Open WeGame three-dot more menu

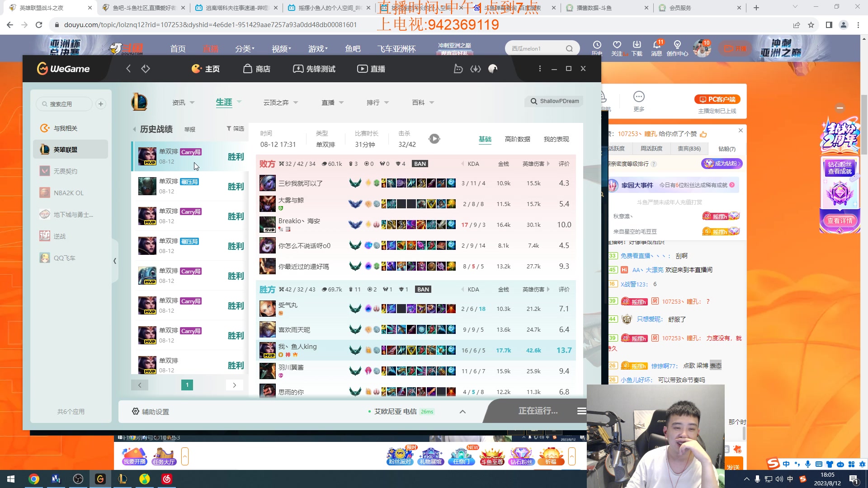(540, 69)
